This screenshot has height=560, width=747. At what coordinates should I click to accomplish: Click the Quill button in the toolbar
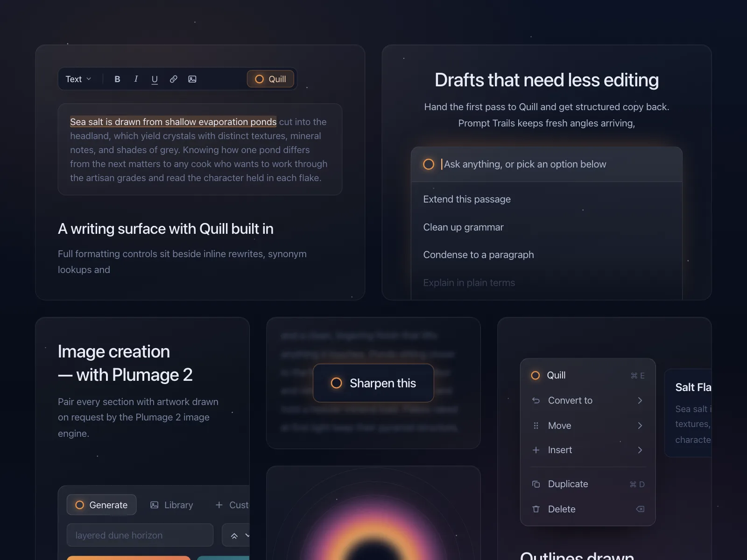(x=270, y=79)
